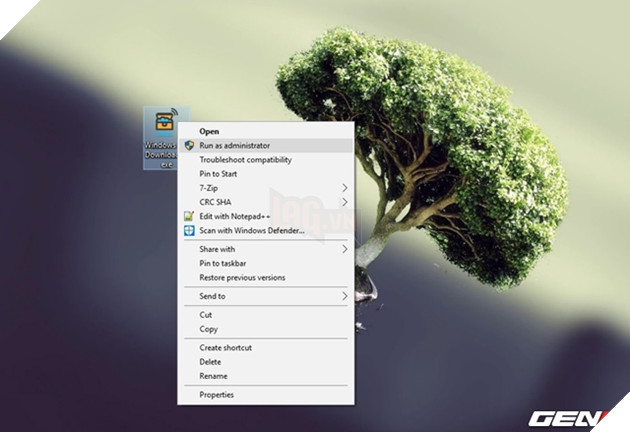
Task: Open the Send to entry
Action: (x=266, y=296)
